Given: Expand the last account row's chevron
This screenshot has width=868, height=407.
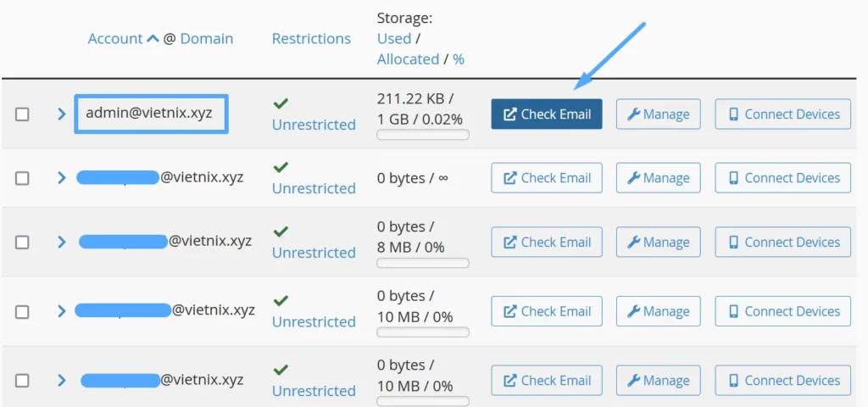Looking at the screenshot, I should tap(61, 381).
